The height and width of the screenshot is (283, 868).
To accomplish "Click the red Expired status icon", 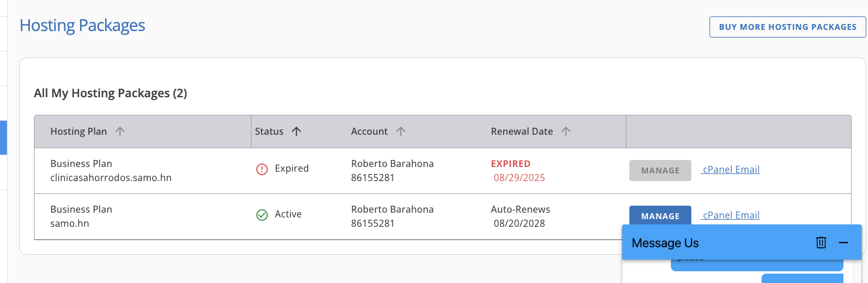I will 262,169.
